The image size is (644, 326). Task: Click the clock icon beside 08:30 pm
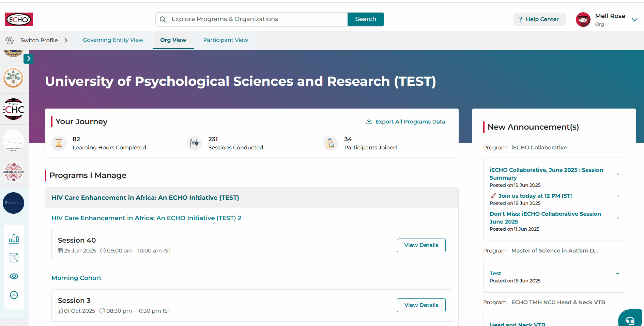pyautogui.click(x=102, y=311)
